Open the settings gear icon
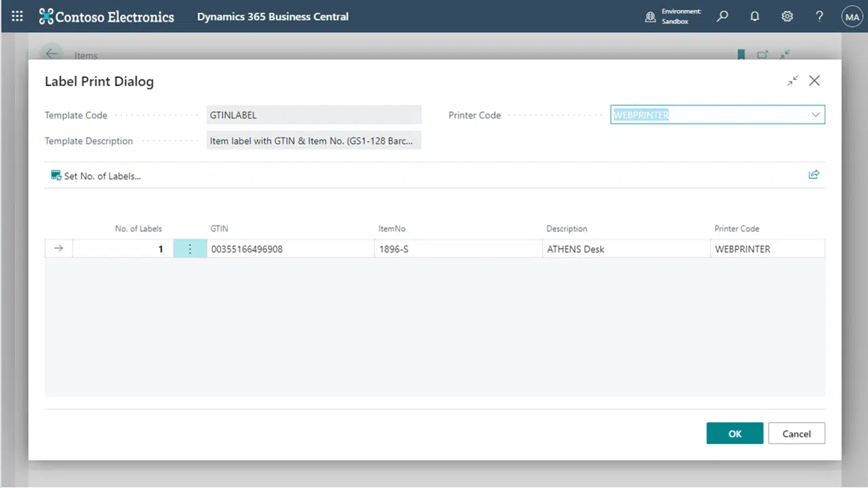The height and width of the screenshot is (488, 868). coord(787,16)
